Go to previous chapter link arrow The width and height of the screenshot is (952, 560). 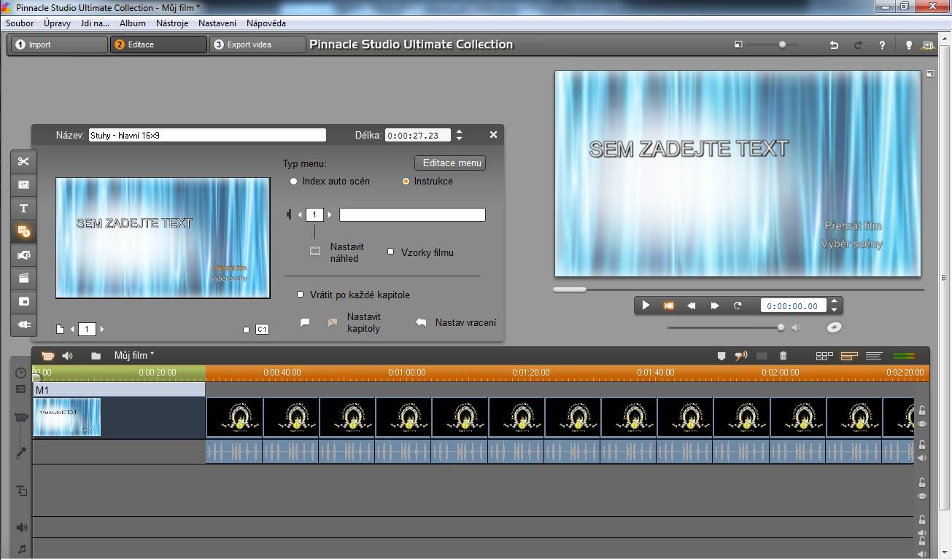click(300, 214)
